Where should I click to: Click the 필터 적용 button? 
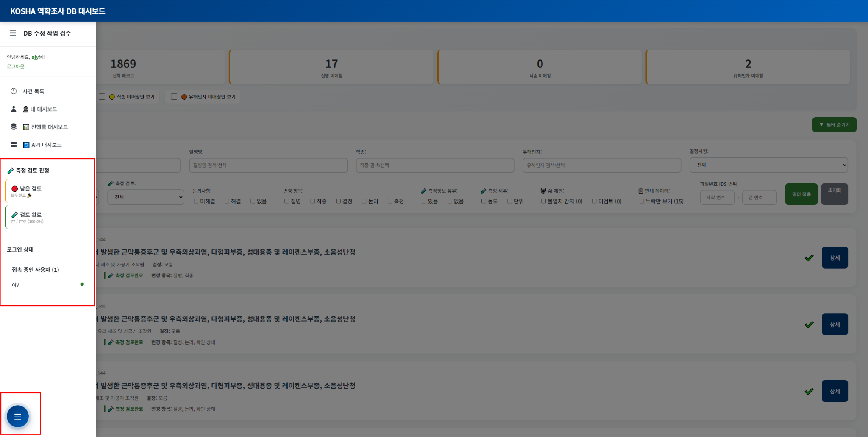click(x=801, y=194)
